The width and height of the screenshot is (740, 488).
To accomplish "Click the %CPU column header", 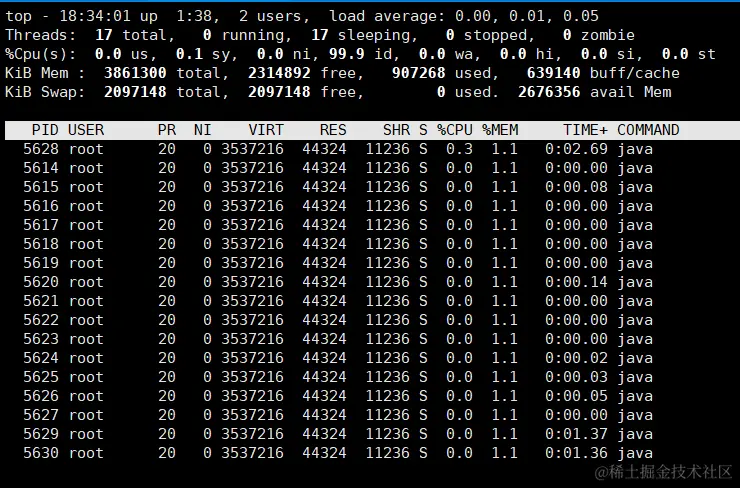I will coord(455,130).
